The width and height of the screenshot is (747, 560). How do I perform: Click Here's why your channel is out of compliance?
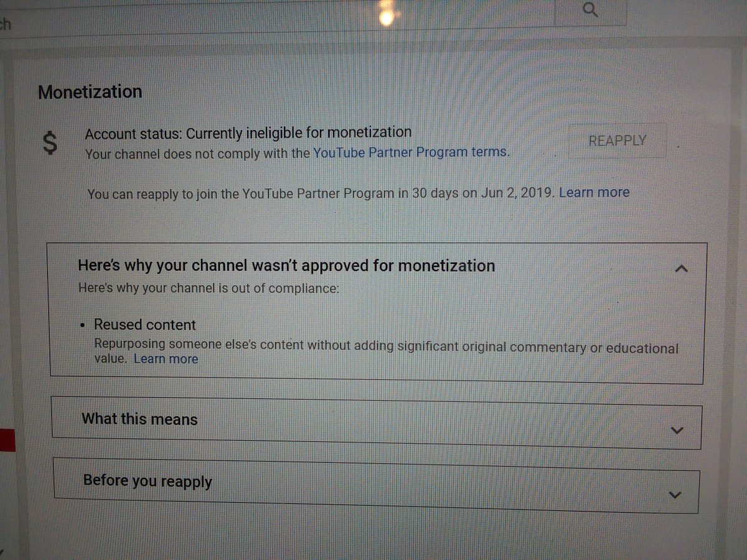[x=209, y=289]
